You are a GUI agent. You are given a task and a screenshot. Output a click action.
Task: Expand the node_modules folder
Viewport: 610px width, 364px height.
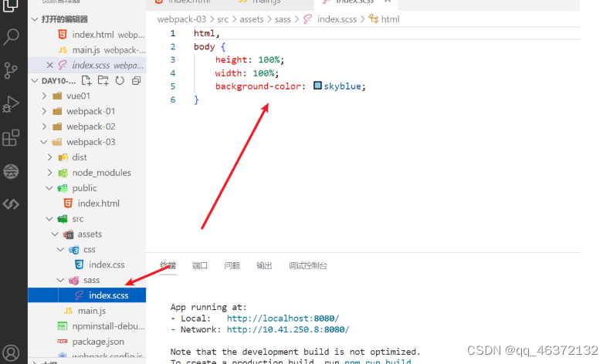(x=49, y=173)
